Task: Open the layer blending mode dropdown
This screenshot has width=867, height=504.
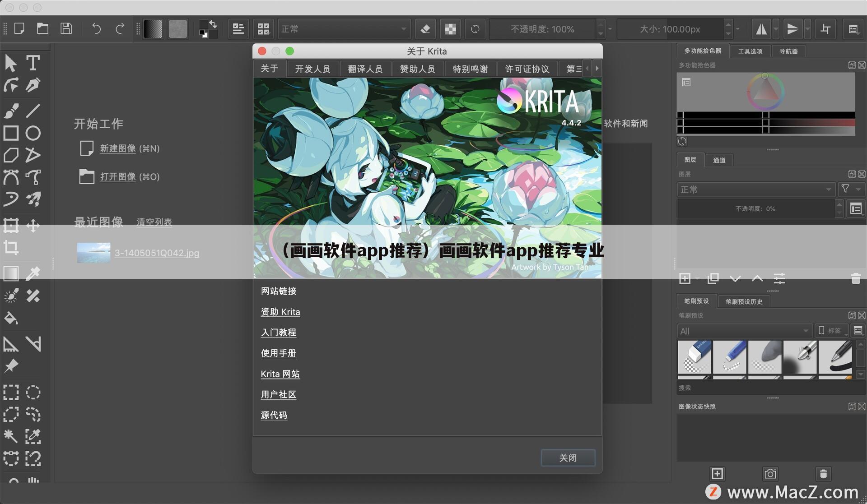Action: (x=756, y=190)
